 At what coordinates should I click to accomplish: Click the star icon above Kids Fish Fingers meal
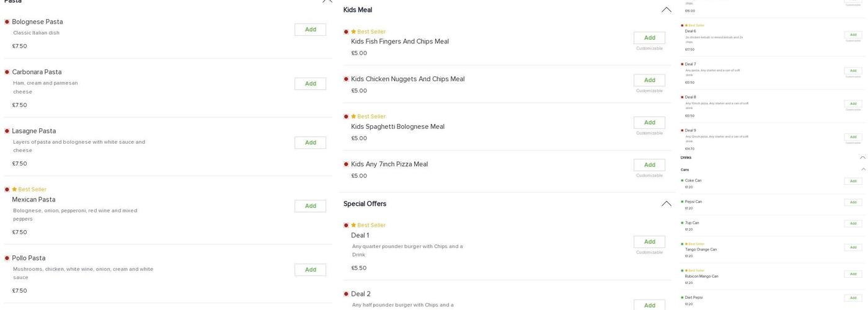tap(353, 32)
